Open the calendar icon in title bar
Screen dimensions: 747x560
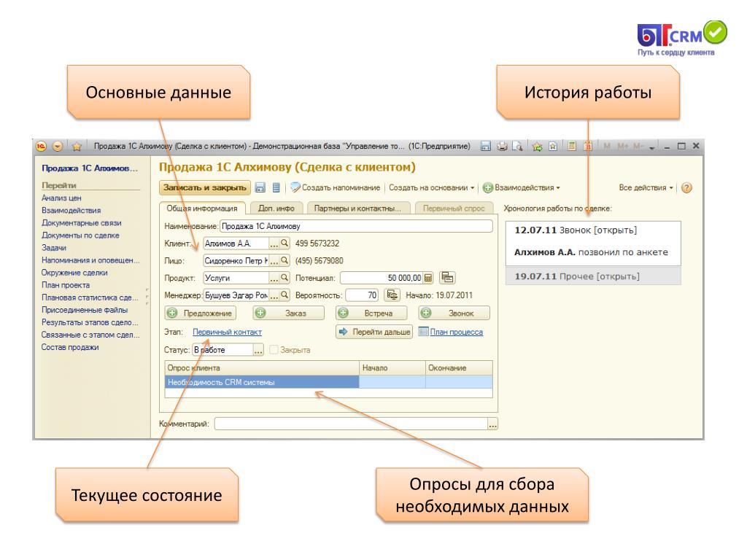[589, 146]
